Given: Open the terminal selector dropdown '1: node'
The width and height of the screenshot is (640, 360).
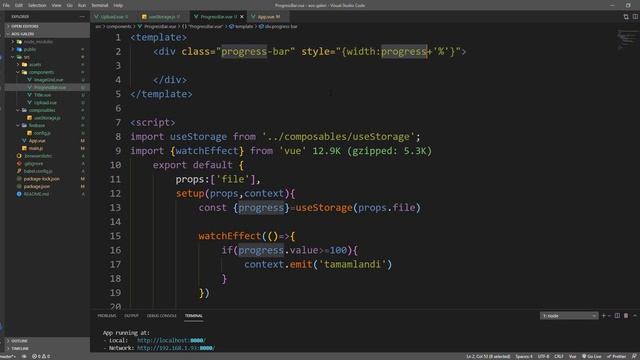Looking at the screenshot, I should (569, 316).
